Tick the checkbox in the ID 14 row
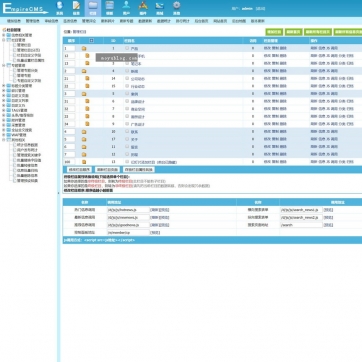 (x=127, y=78)
